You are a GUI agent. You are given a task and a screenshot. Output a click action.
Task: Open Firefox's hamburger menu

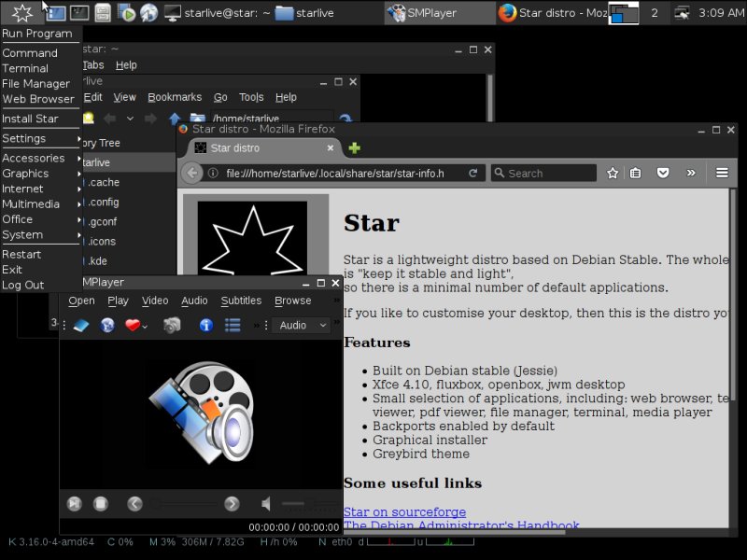(722, 173)
